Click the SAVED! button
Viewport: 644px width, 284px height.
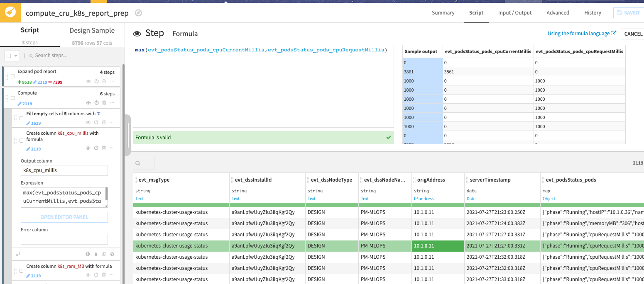tap(629, 13)
